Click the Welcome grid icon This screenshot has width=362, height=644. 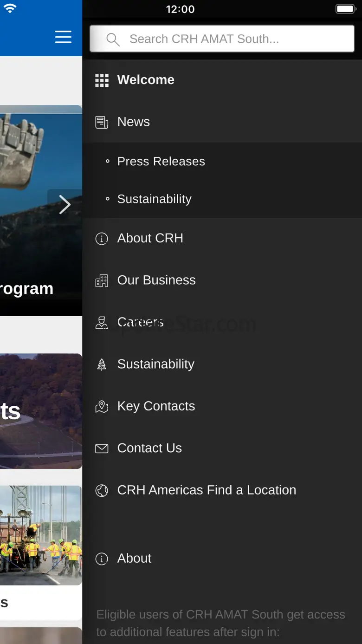click(102, 80)
